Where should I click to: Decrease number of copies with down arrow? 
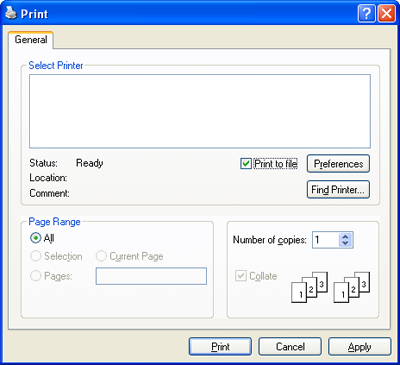coord(345,244)
